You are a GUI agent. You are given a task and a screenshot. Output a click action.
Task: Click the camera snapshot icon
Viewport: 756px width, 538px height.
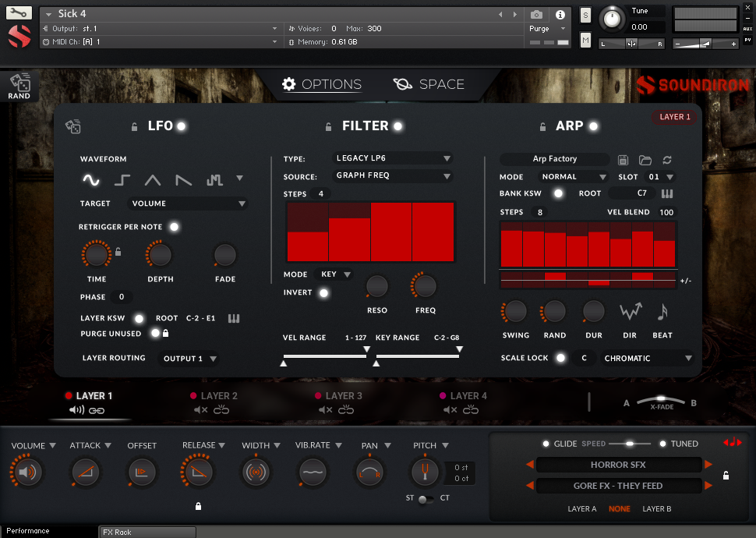(536, 15)
